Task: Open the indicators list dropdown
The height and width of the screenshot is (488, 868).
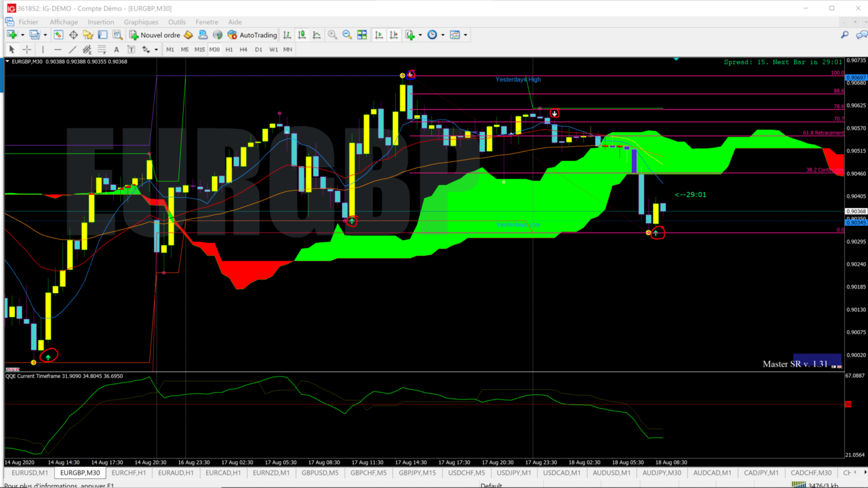Action: pyautogui.click(x=420, y=34)
